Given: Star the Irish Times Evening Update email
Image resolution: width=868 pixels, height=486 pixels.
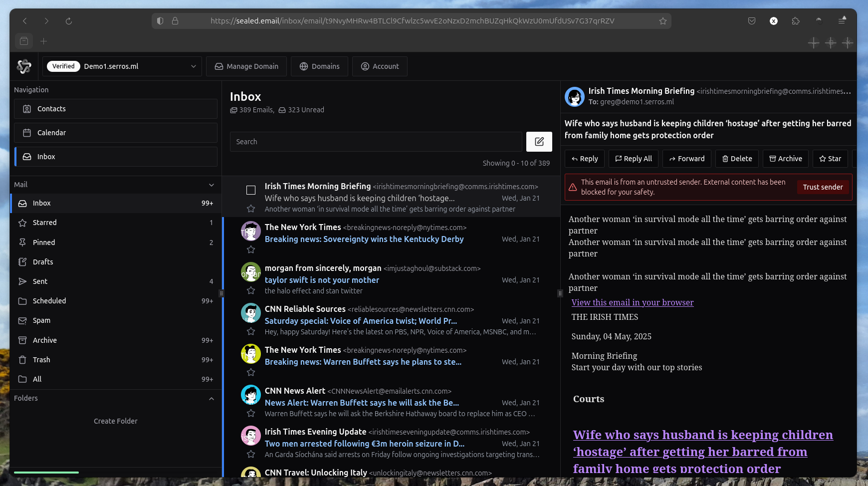Looking at the screenshot, I should [251, 454].
